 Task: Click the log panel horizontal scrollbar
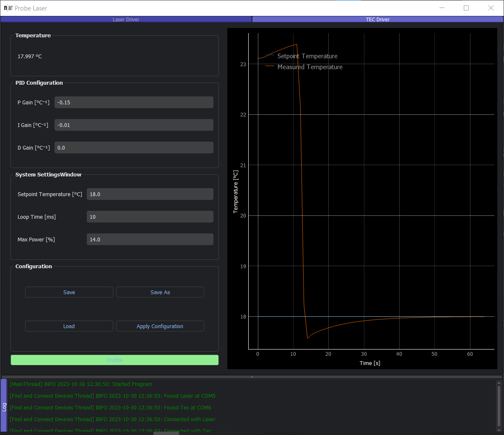166,433
